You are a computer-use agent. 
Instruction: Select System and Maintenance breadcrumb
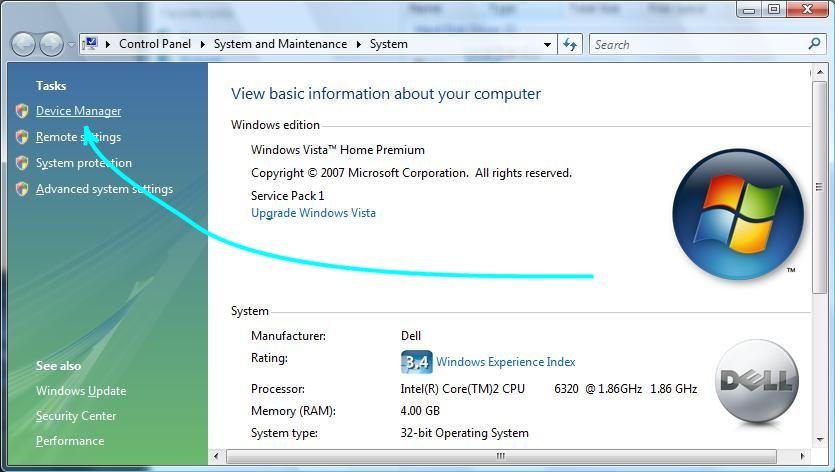click(x=280, y=44)
